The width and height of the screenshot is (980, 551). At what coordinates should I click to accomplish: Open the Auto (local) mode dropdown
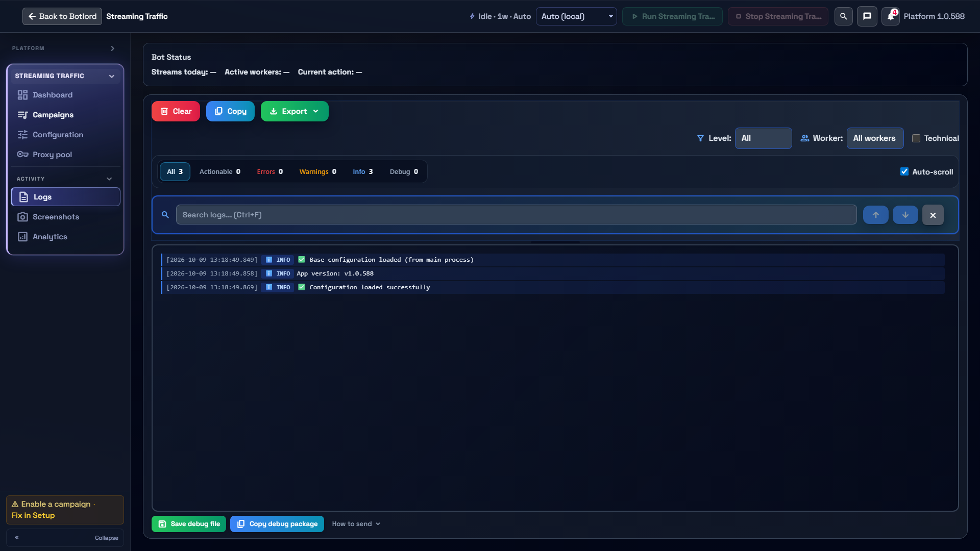(576, 16)
